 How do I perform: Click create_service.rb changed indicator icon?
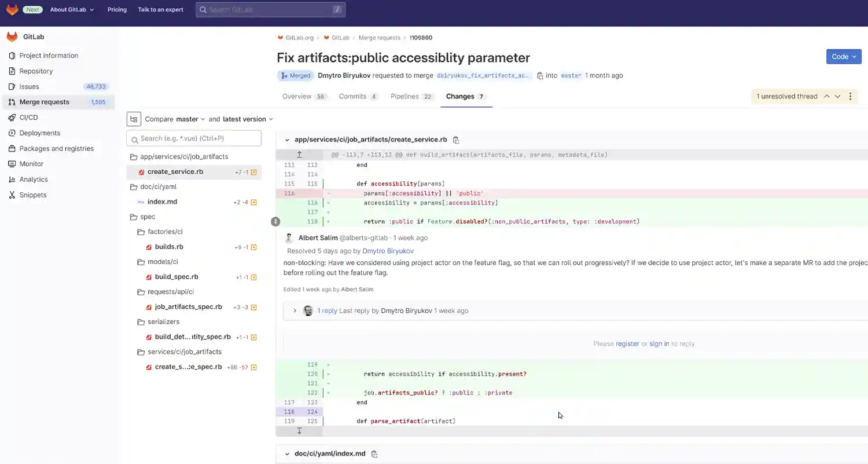[x=253, y=172]
